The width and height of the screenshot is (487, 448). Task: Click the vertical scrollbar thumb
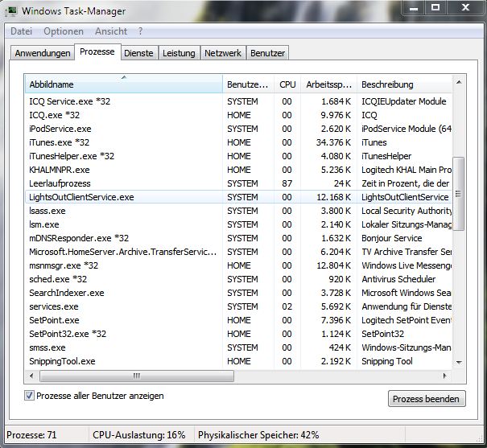(459, 194)
